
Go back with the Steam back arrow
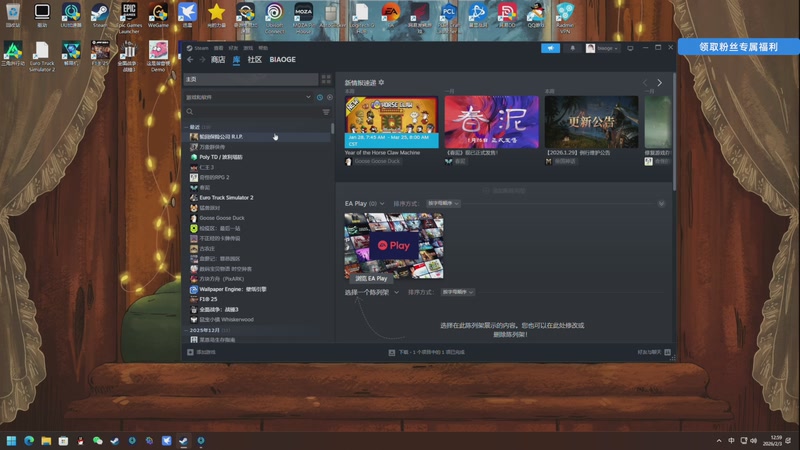pos(190,60)
